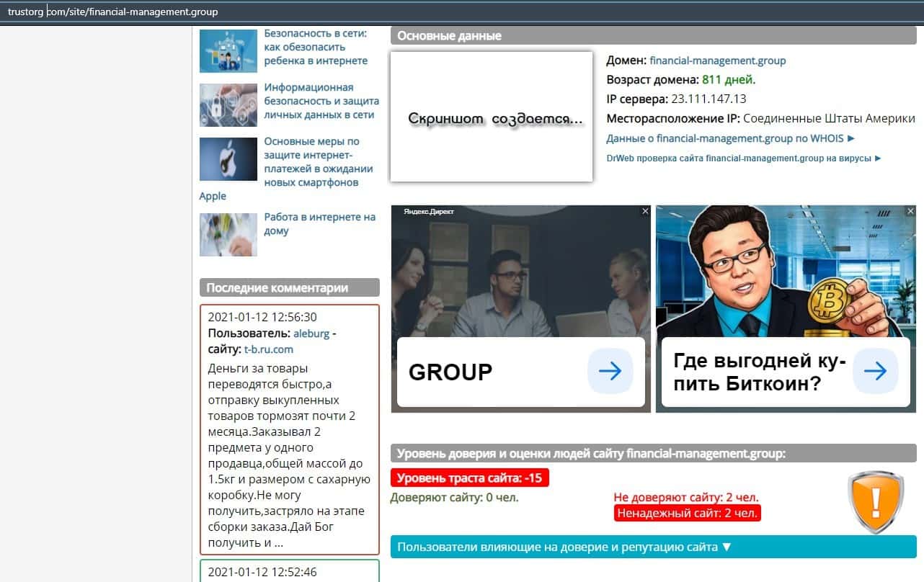Click IP location 'Соединенные Штаты Америки'
Screen dimensions: 924x582
point(829,119)
